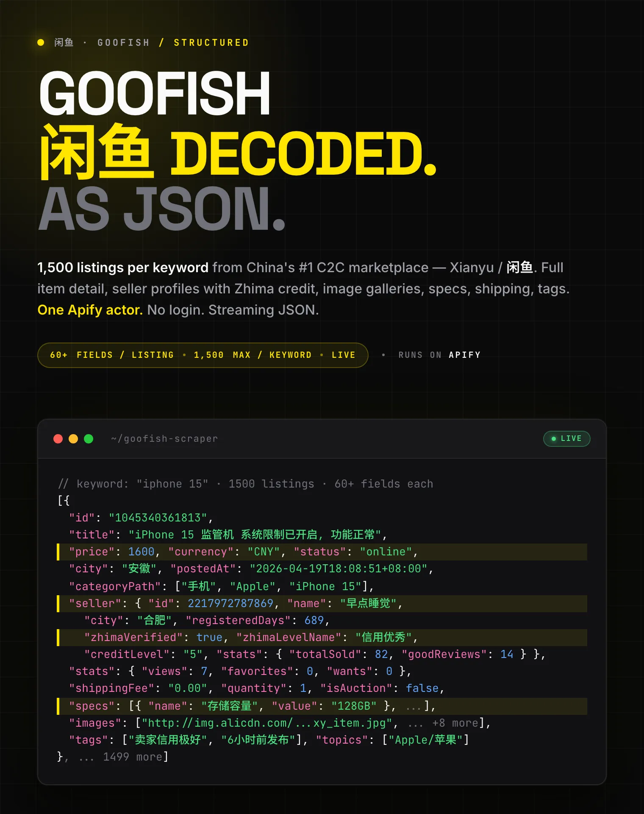Click the id value "1045340361813"

coord(158,518)
